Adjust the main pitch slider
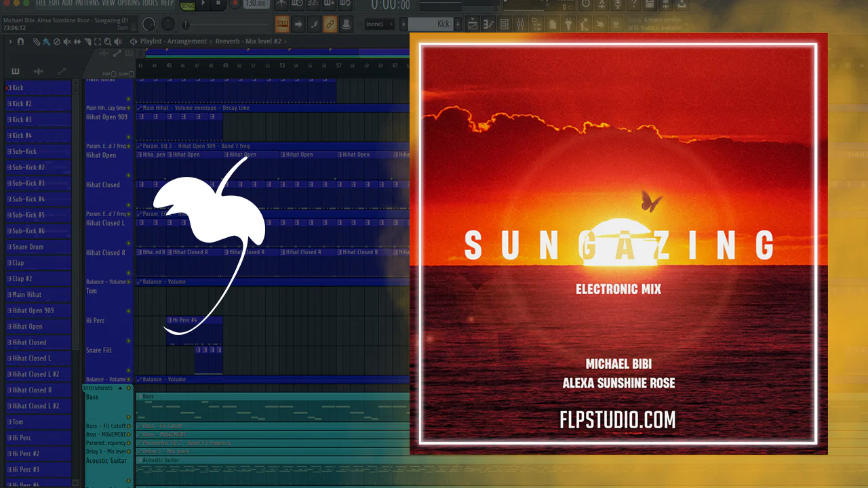 click(225, 25)
